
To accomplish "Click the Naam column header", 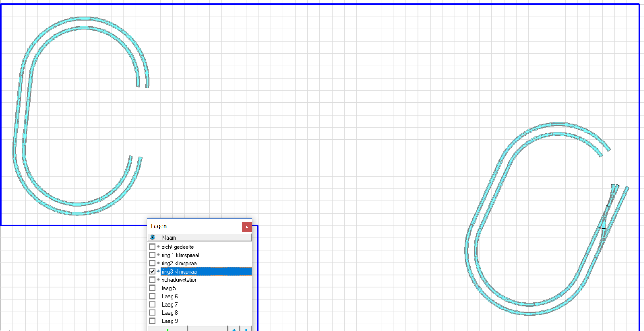I will coord(169,238).
